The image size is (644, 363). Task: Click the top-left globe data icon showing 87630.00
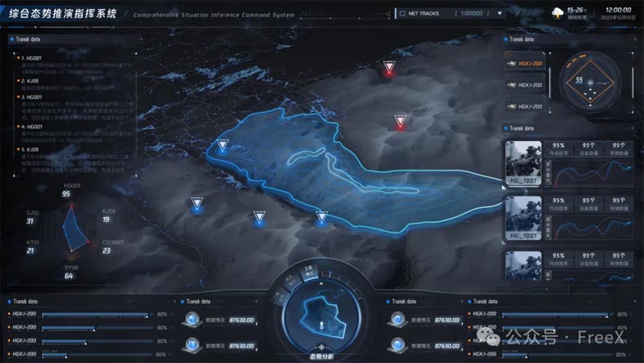[x=193, y=320]
